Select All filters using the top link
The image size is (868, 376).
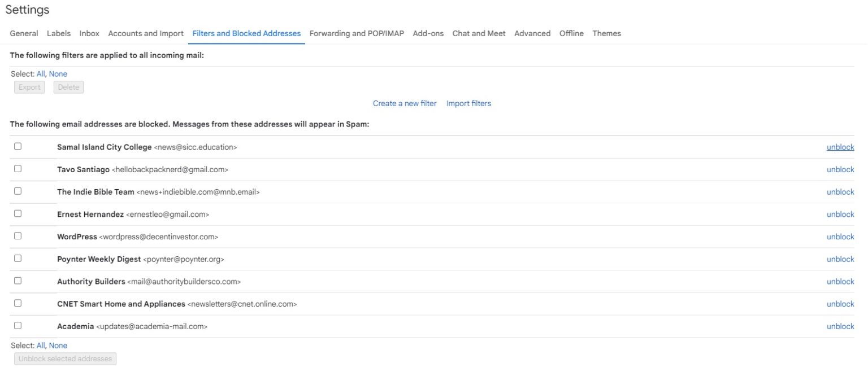click(x=40, y=73)
